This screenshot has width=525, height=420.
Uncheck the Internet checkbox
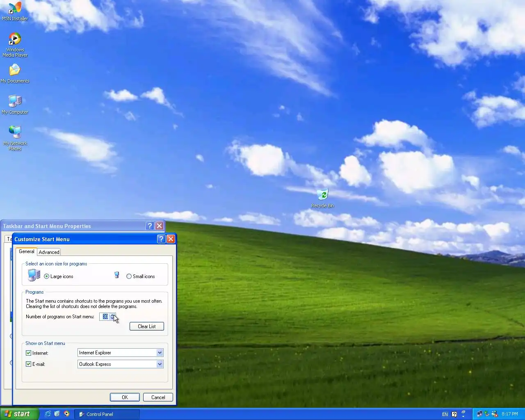(28, 353)
